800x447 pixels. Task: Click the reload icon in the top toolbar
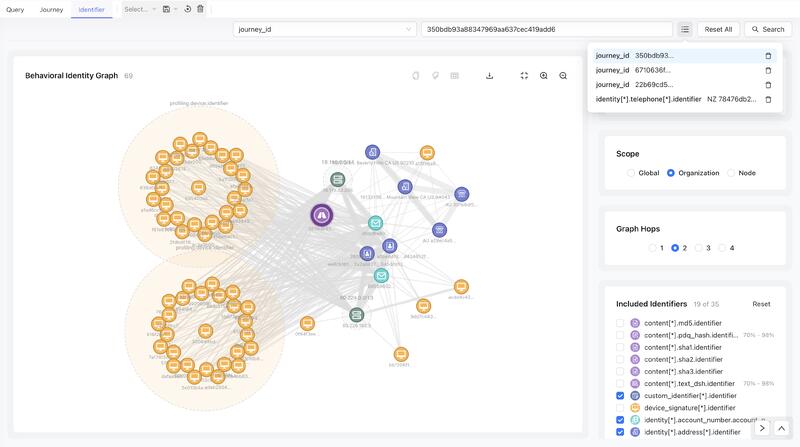tap(187, 9)
